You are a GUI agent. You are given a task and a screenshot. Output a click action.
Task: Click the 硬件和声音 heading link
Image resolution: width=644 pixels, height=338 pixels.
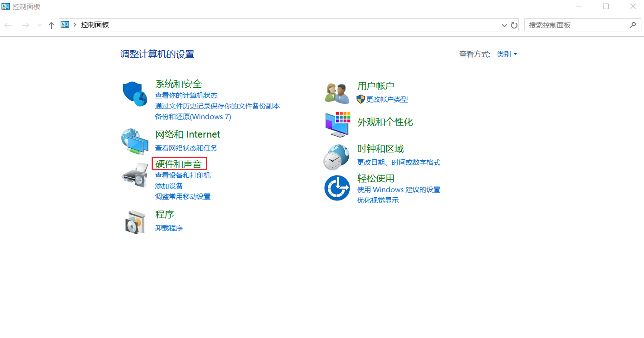(x=178, y=164)
